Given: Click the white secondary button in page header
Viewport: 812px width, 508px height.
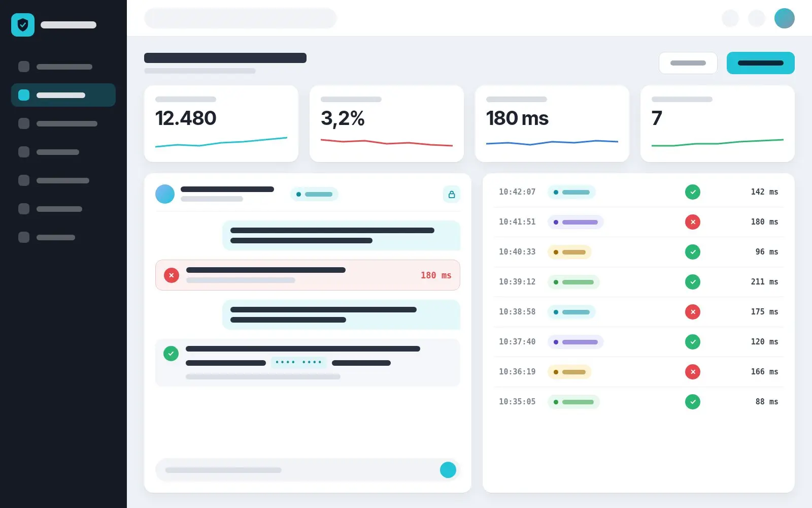Looking at the screenshot, I should (688, 63).
